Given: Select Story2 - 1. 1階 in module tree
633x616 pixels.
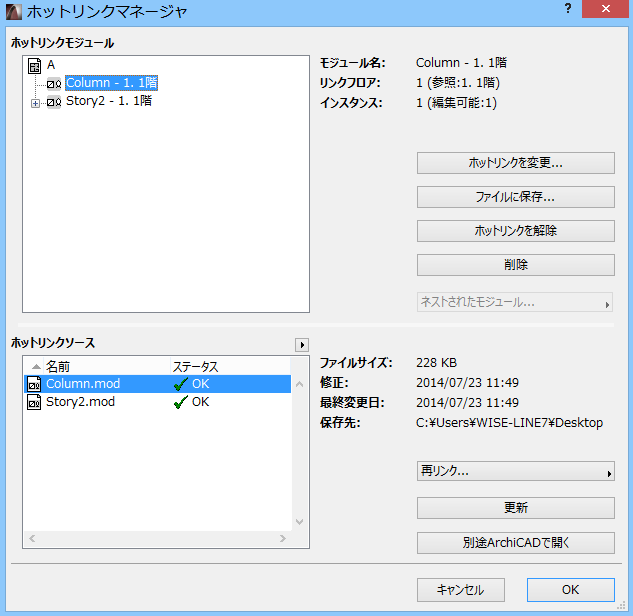Looking at the screenshot, I should click(x=109, y=101).
